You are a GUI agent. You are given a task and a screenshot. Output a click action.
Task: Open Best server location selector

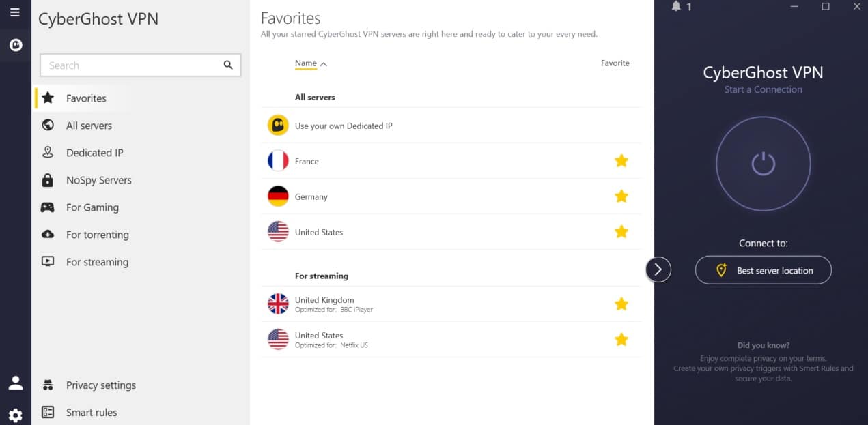tap(763, 270)
